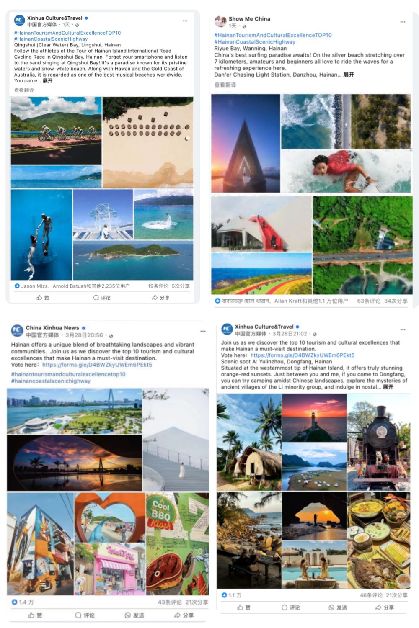The width and height of the screenshot is (419, 628).
Task: Like the China Xinhua News post
Action: [34, 615]
